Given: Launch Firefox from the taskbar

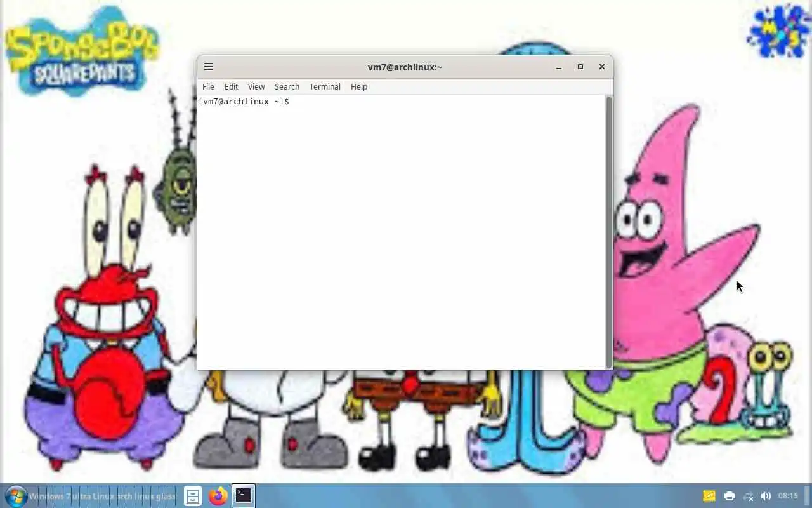Looking at the screenshot, I should pos(218,495).
